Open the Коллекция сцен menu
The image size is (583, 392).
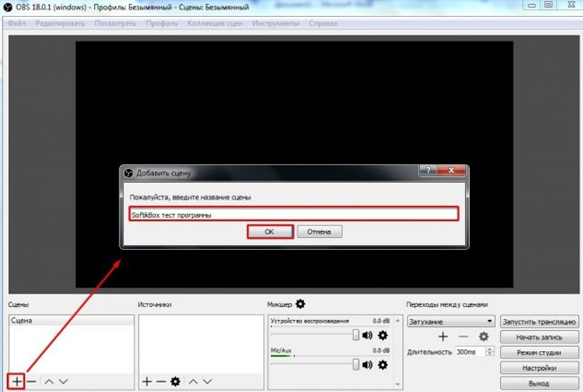215,23
